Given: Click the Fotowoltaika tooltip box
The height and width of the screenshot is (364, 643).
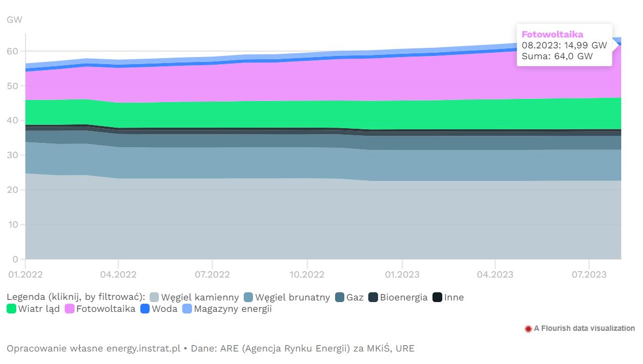Looking at the screenshot, I should pyautogui.click(x=564, y=45).
